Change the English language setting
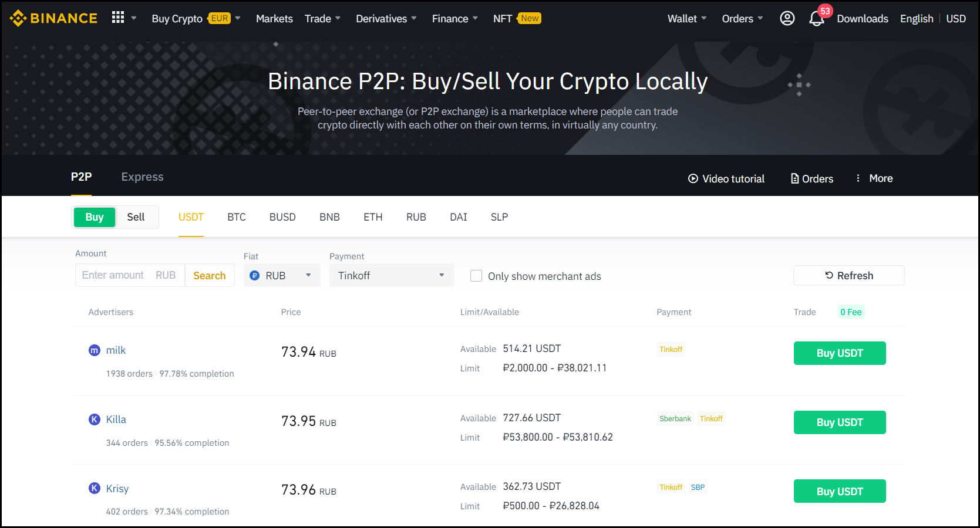Screen dimensions: 980x528 [x=917, y=19]
